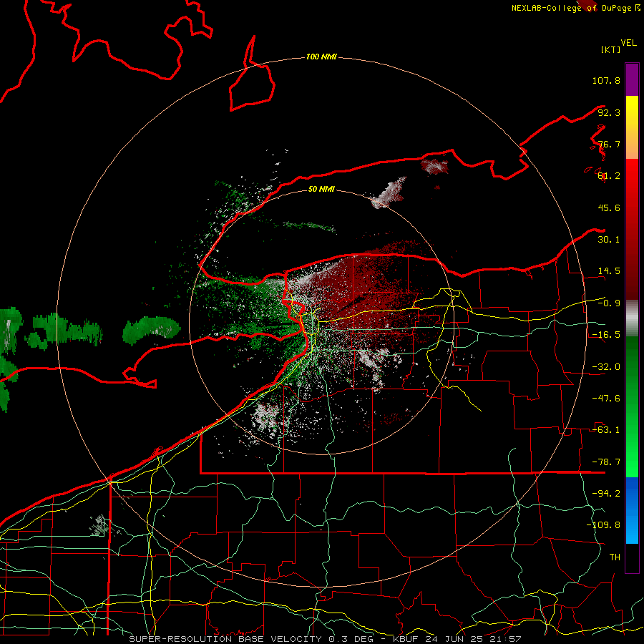Click the 30.1 scale value
Screen dimensions: 644x644
click(609, 240)
